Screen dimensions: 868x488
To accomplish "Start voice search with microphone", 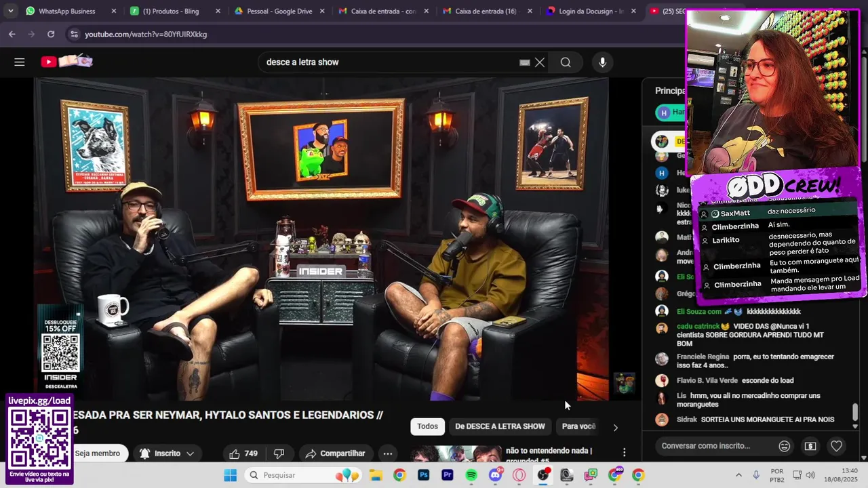I will 602,62.
